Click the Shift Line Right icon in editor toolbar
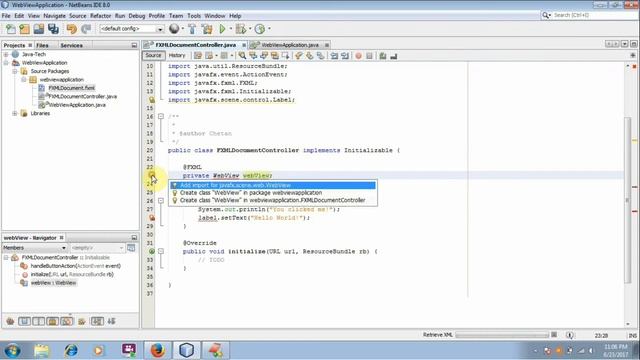The height and width of the screenshot is (360, 640). point(345,56)
